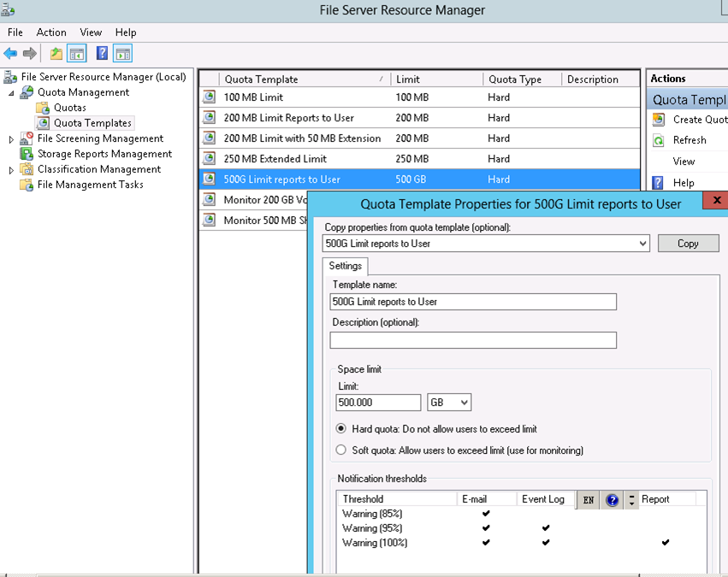Click the Up one level folder icon
Screen dimensions: 728x577
coord(56,53)
